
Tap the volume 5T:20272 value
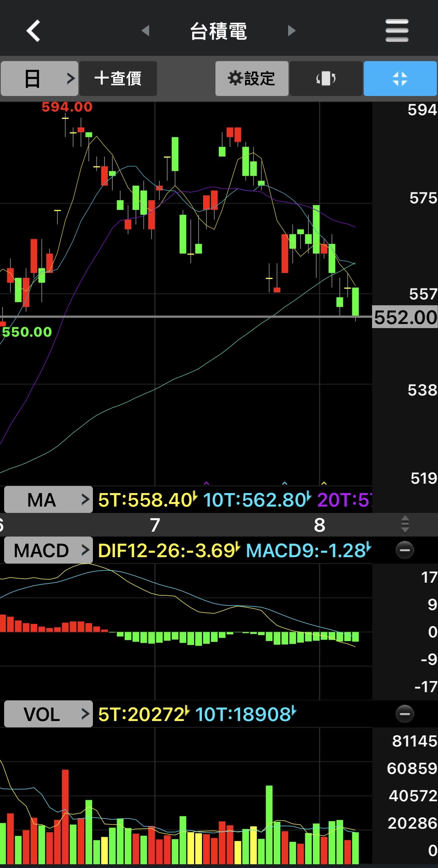pyautogui.click(x=144, y=714)
